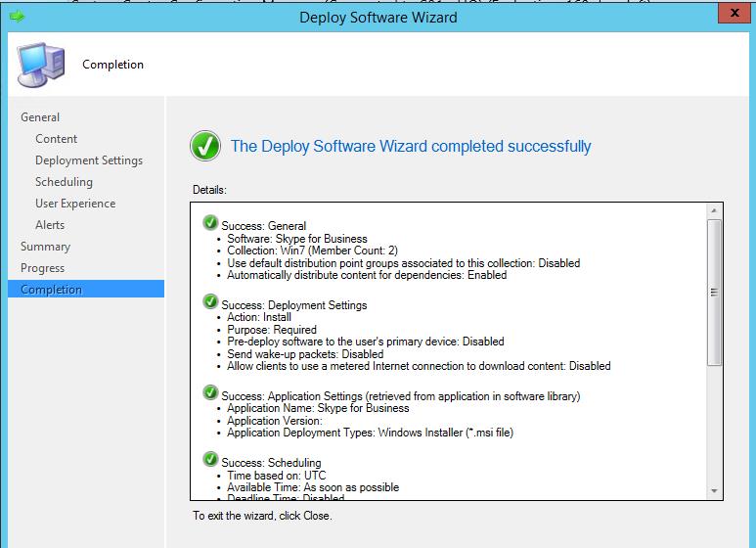Select General in the wizard navigation
This screenshot has height=548, width=756.
(x=40, y=117)
